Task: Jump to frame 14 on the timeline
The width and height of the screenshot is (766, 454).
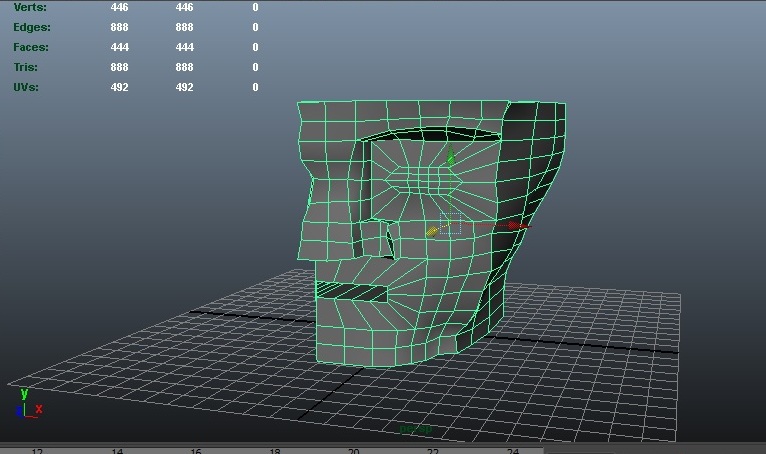Action: [117, 450]
